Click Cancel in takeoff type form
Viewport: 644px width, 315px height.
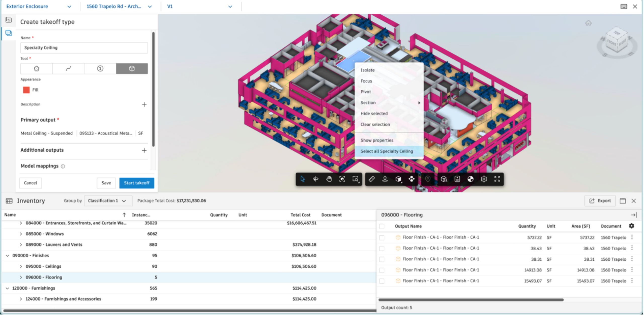(30, 183)
